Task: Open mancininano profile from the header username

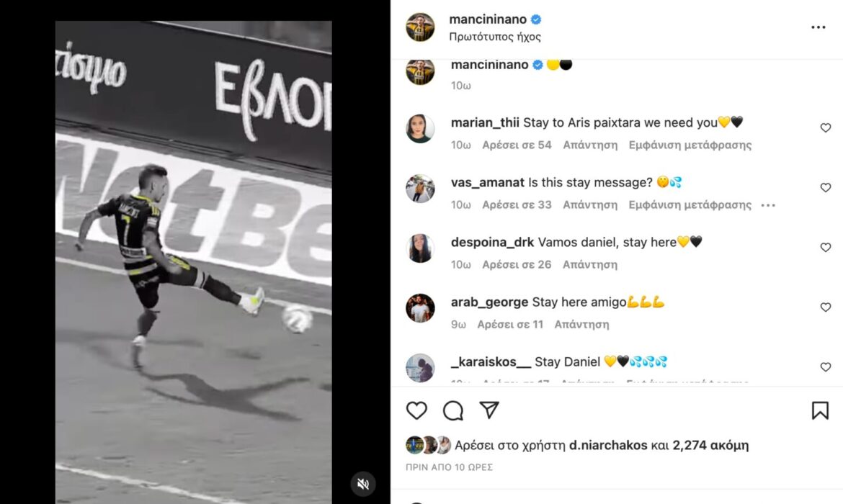Action: pos(488,19)
